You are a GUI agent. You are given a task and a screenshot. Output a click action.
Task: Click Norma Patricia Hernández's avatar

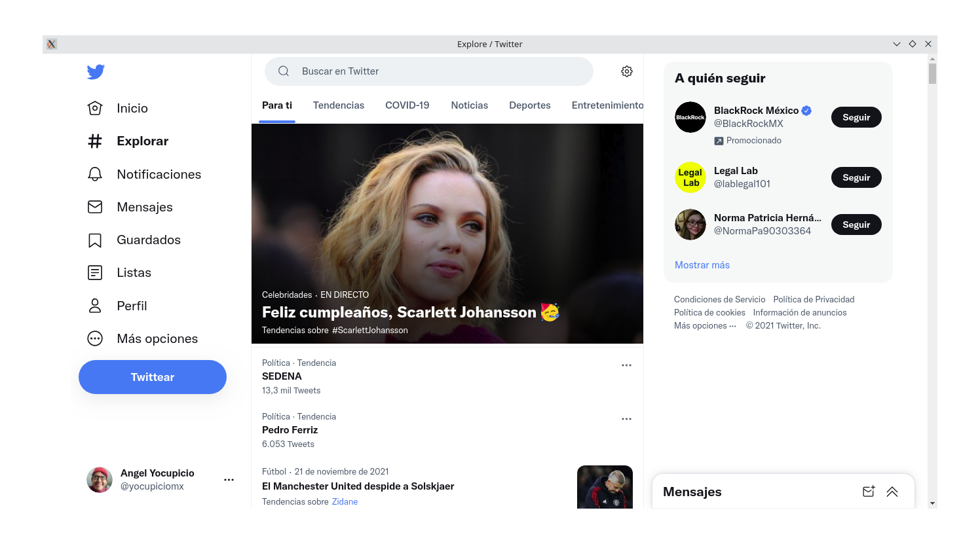tap(690, 225)
